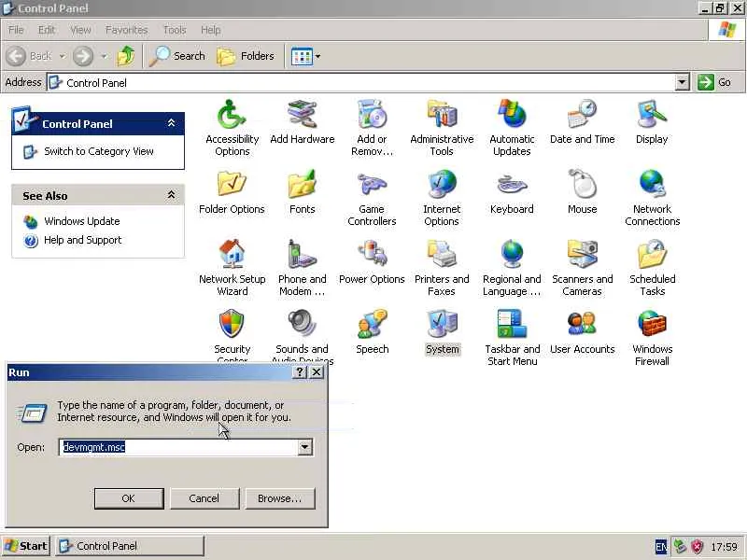Image resolution: width=747 pixels, height=560 pixels.
Task: Open Add Hardware applet
Action: [x=302, y=115]
